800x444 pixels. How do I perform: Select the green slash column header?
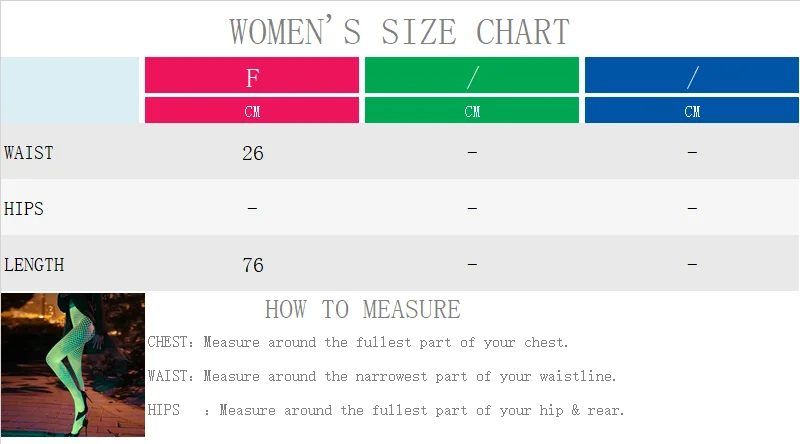[x=472, y=75]
